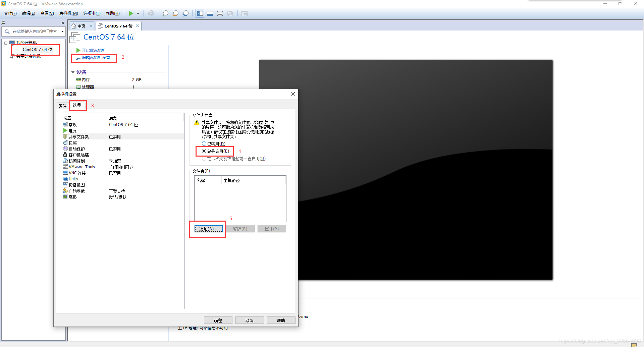Select the 总是启用(E) radio button
Viewport: 644px width, 347px height.
(216, 151)
